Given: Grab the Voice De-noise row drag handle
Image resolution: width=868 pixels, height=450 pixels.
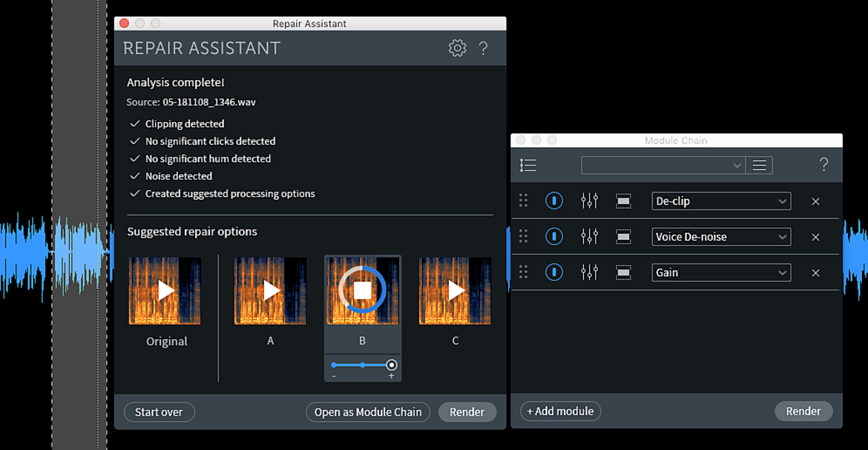Looking at the screenshot, I should [x=523, y=237].
